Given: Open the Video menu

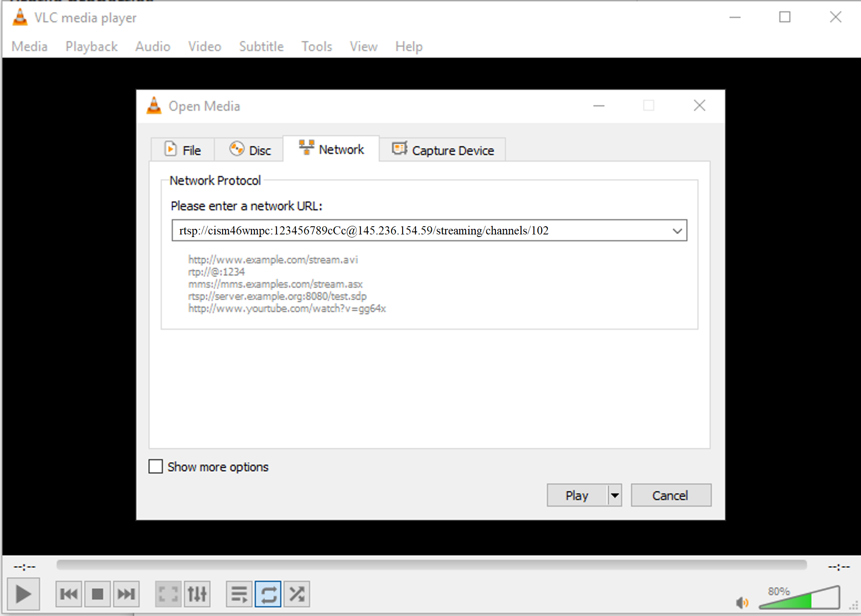Looking at the screenshot, I should [204, 46].
